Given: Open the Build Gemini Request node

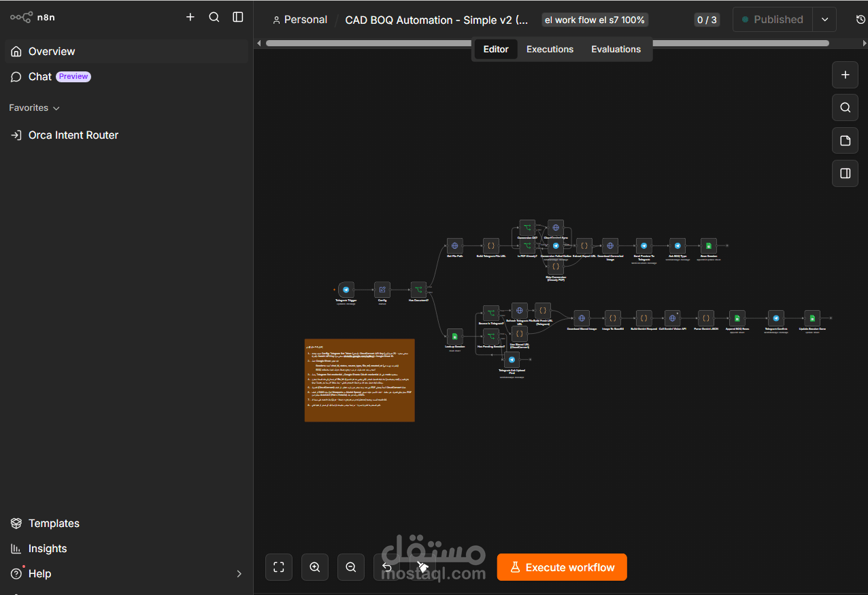Looking at the screenshot, I should [644, 318].
